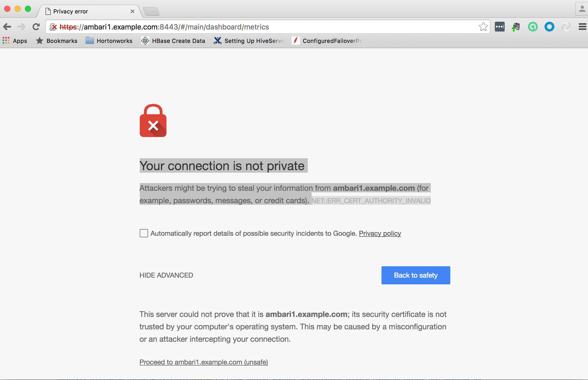588x380 pixels.
Task: Bookmark this page with the star icon
Action: coord(483,27)
